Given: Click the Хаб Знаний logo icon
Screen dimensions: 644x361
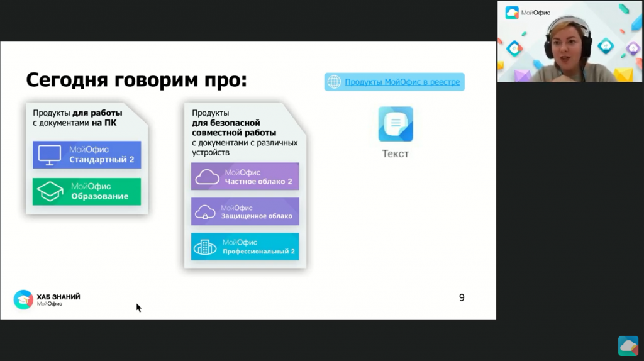Looking at the screenshot, I should point(23,299).
